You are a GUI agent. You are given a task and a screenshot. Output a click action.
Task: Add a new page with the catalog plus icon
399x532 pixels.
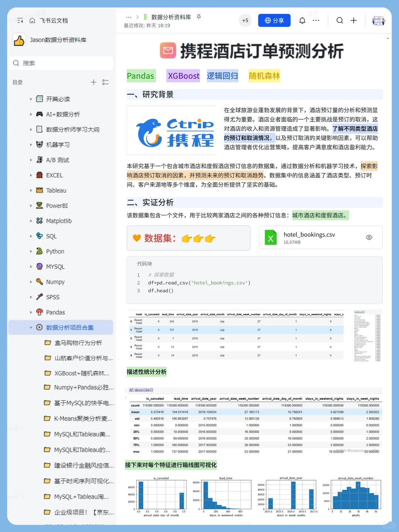(94, 82)
